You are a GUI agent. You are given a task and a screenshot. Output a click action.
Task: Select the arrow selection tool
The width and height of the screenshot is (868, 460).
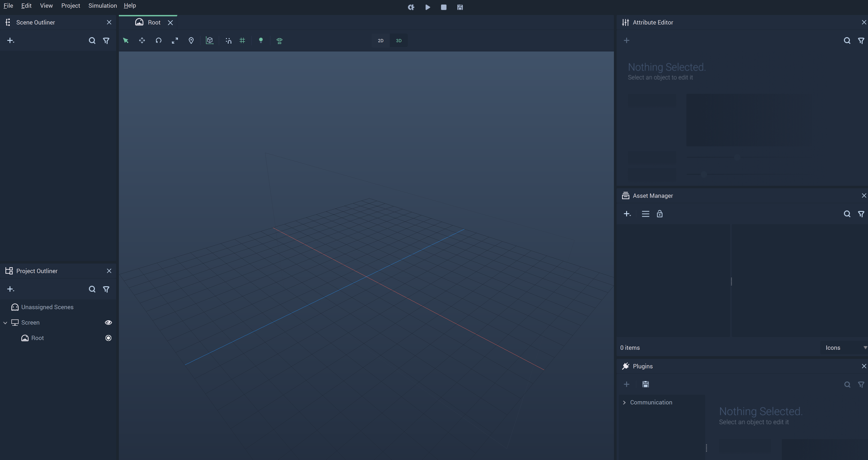coord(126,40)
